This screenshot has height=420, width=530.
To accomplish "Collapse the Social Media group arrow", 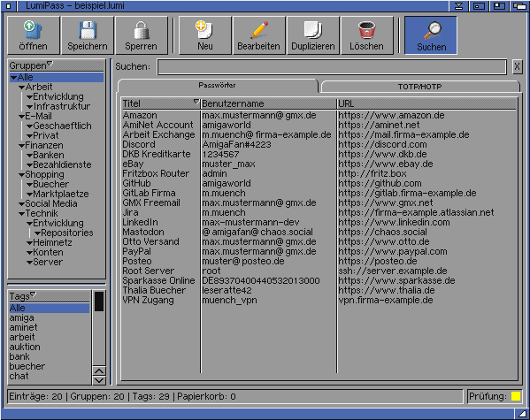I will 22,204.
